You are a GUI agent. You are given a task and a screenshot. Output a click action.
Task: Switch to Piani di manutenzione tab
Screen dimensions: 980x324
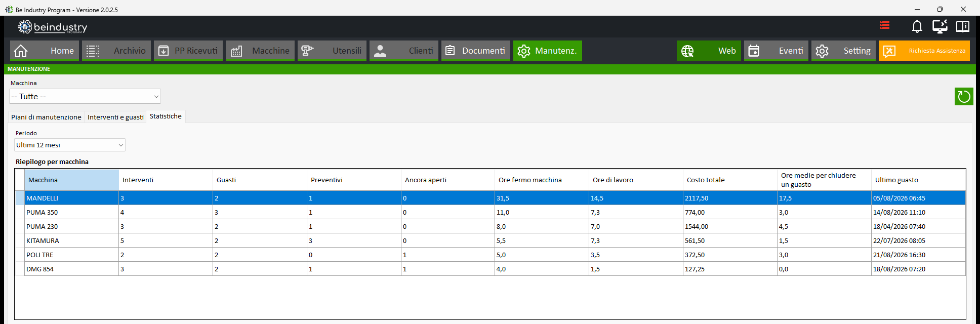46,117
